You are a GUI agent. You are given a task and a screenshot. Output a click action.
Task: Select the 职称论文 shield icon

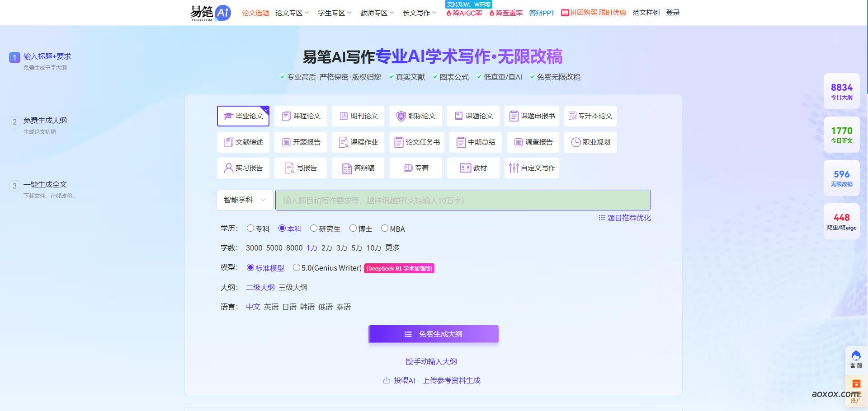(x=401, y=116)
